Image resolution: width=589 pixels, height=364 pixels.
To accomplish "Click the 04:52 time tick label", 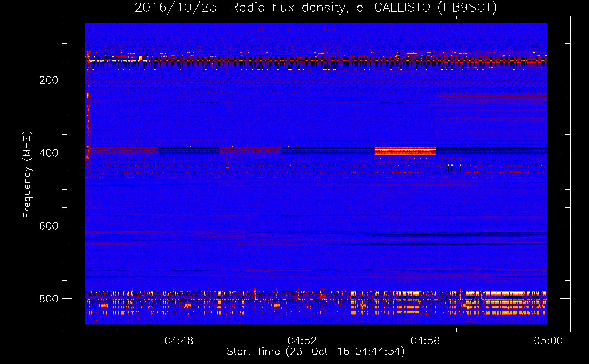I will (302, 341).
